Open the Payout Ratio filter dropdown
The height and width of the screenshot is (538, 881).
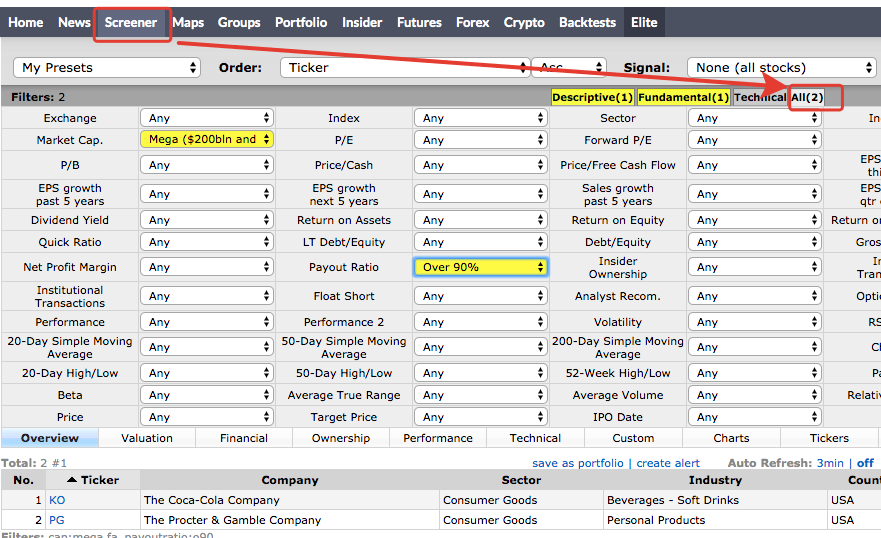coord(481,267)
